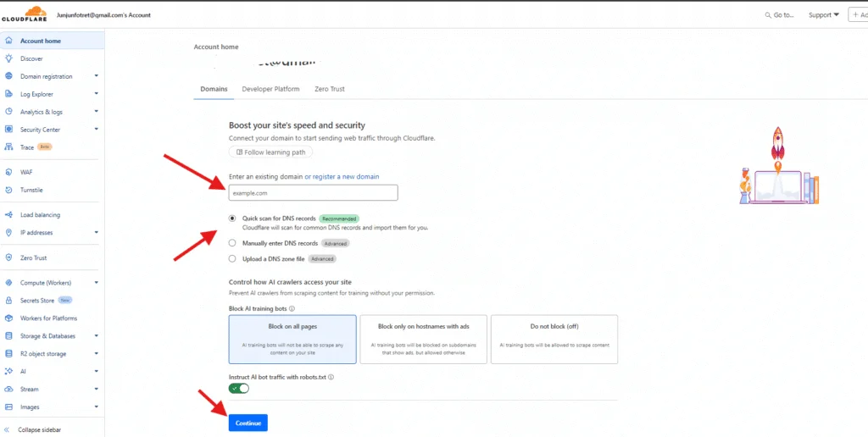Click Follow learning path button
The image size is (868, 437).
click(270, 152)
